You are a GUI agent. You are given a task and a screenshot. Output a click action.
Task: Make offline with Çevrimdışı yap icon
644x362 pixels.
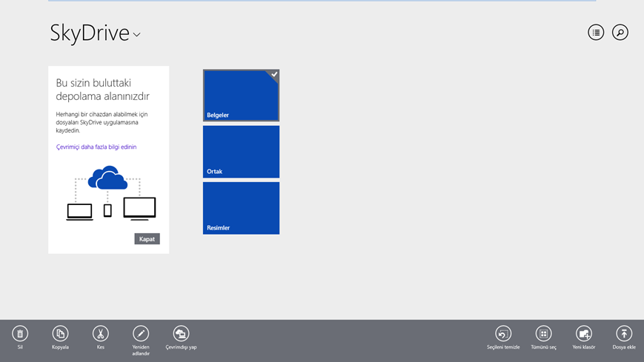[x=181, y=334]
